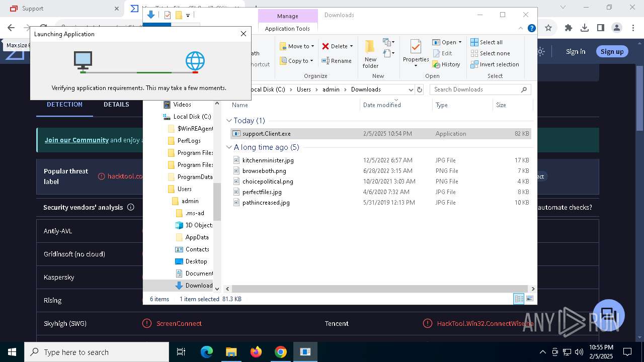Refresh the Downloads folder view
Screen dimensions: 644x362
[420, 89]
